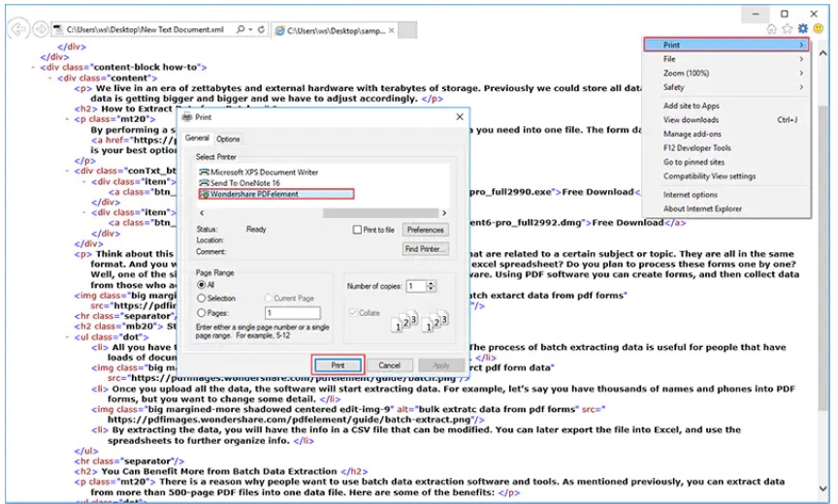Switch to the Options tab
Screen dimensions: 838x504
(x=228, y=140)
